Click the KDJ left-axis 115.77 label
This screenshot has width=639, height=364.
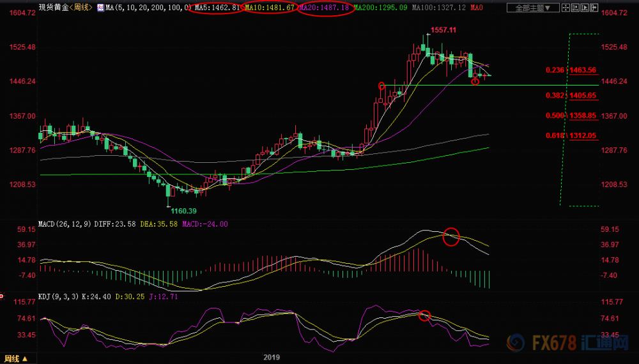point(24,302)
